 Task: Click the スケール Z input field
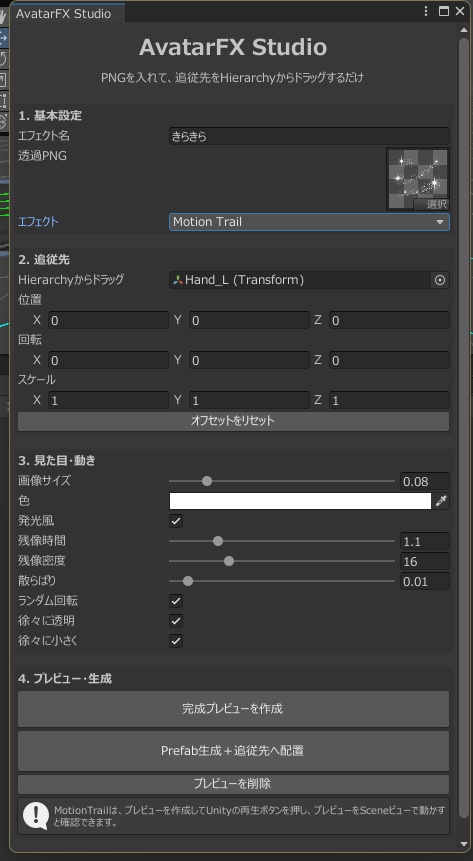coord(389,400)
